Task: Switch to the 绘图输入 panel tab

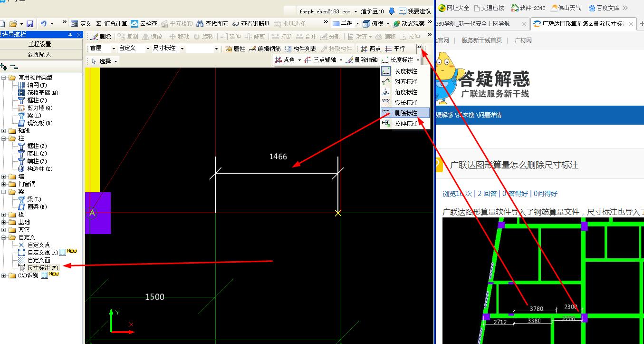Action: [x=40, y=54]
